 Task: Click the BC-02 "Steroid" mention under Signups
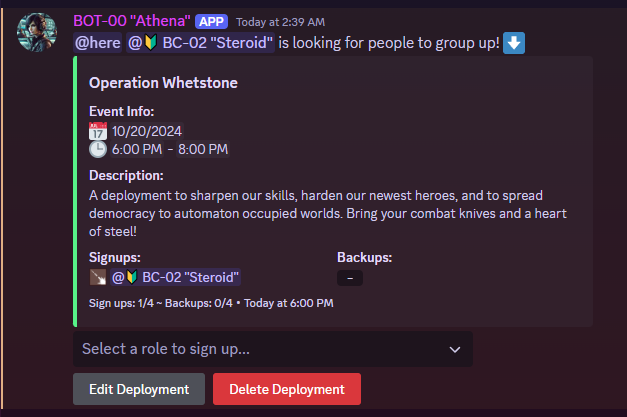[x=175, y=277]
